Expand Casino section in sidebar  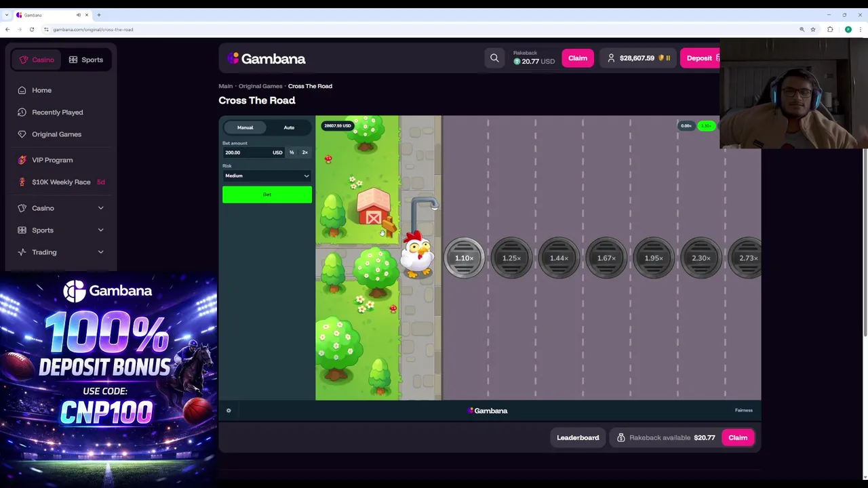pyautogui.click(x=61, y=208)
